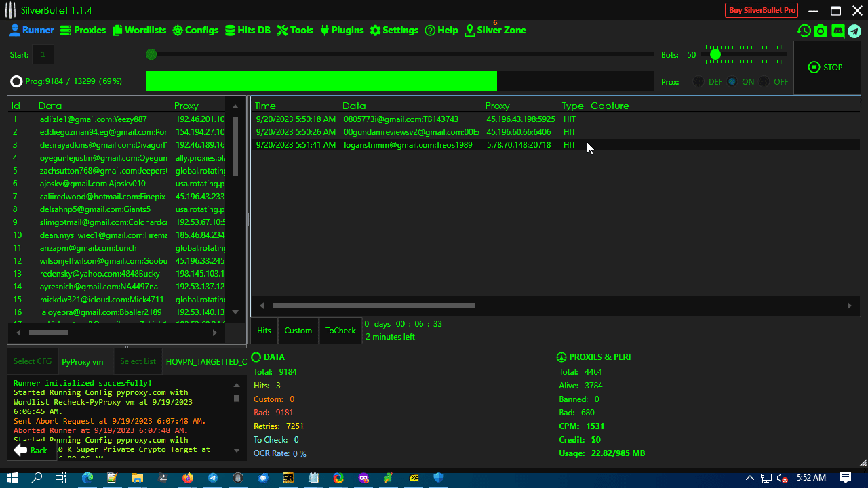
Task: Launch Firefox from the taskbar
Action: click(187, 478)
